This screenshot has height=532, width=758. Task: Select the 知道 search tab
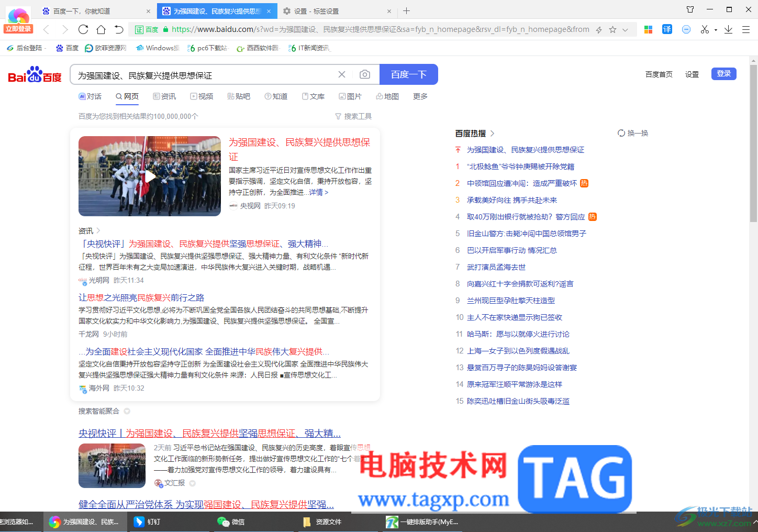pyautogui.click(x=276, y=96)
